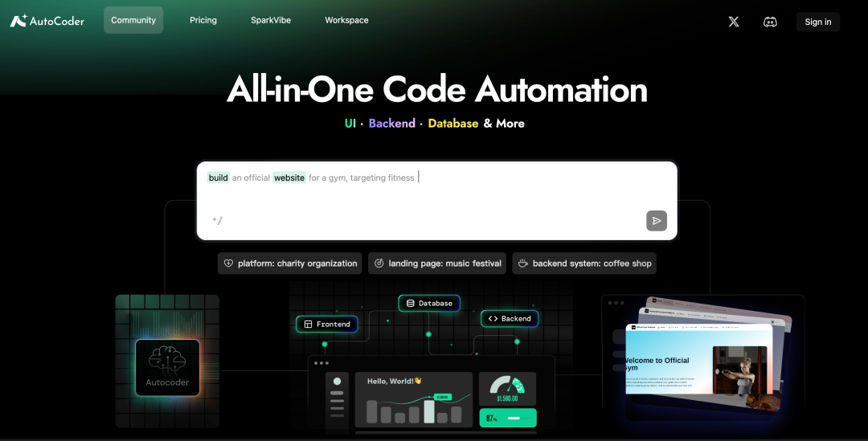Click the "All-in-One Code Automation" heading
Image resolution: width=868 pixels, height=441 pixels.
tap(436, 89)
